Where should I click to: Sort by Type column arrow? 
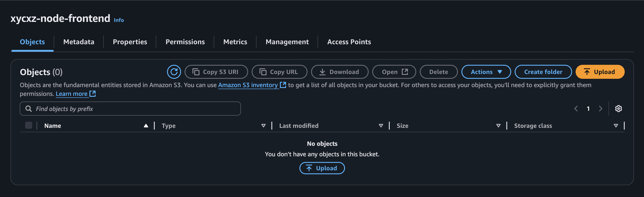(263, 126)
